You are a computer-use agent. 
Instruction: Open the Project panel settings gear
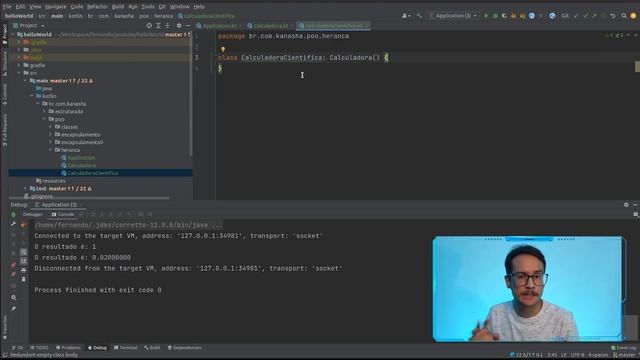point(179,25)
